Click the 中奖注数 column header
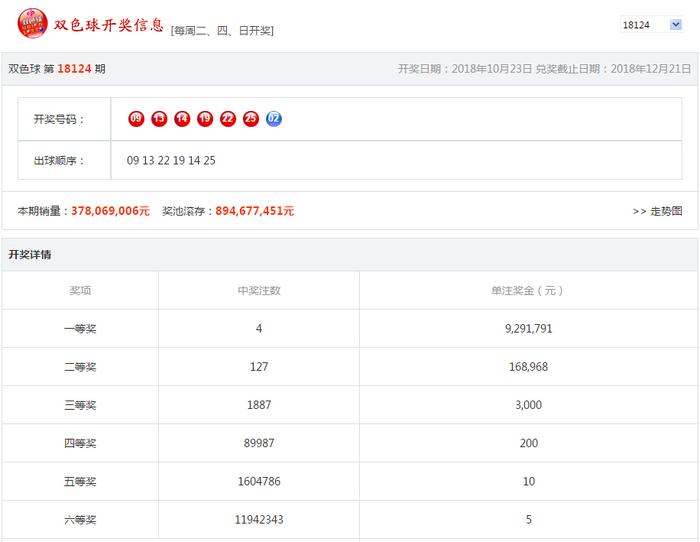Image resolution: width=700 pixels, height=542 pixels. coord(259,291)
